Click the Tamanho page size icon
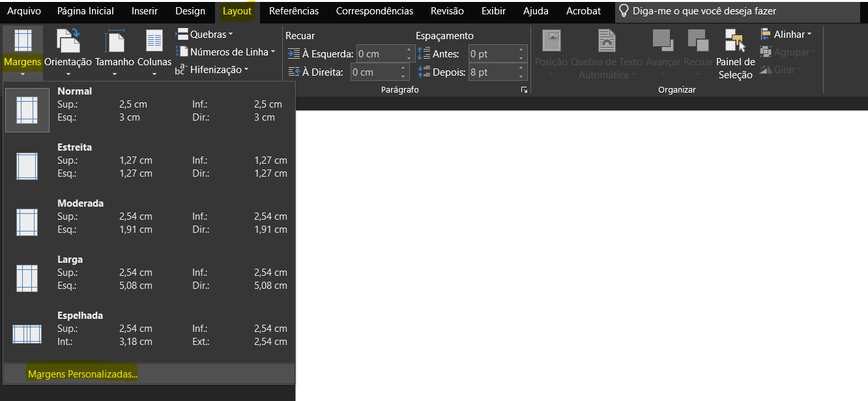 point(114,42)
